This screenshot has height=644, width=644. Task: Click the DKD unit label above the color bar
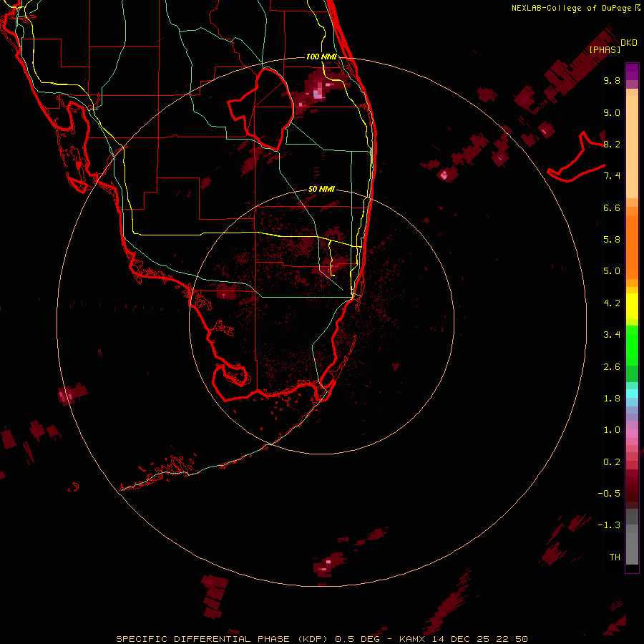628,43
